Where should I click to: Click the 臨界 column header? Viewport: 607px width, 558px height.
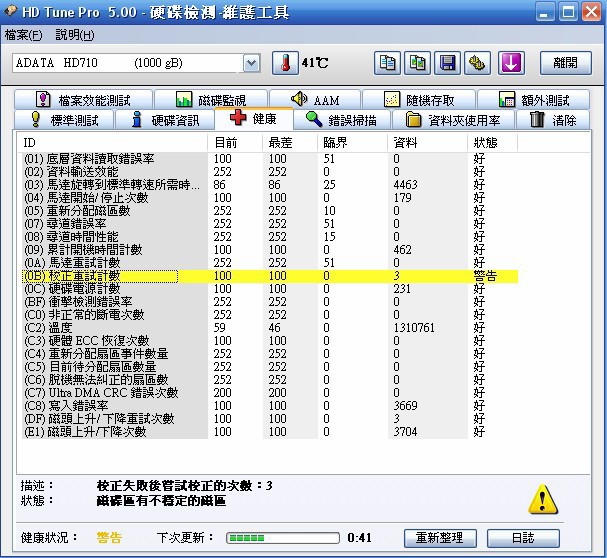353,143
